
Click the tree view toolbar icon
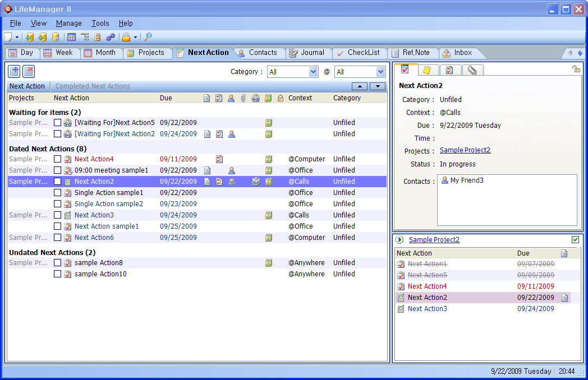pos(85,37)
